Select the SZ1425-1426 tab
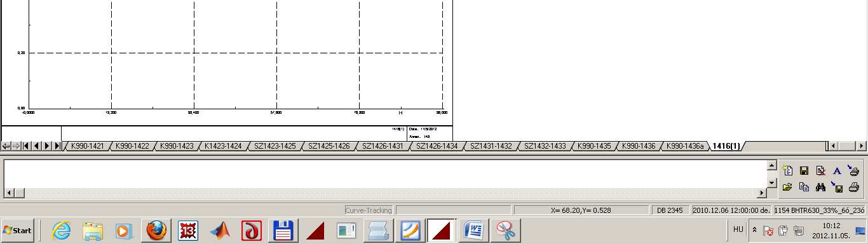The image size is (868, 244). coord(329,146)
